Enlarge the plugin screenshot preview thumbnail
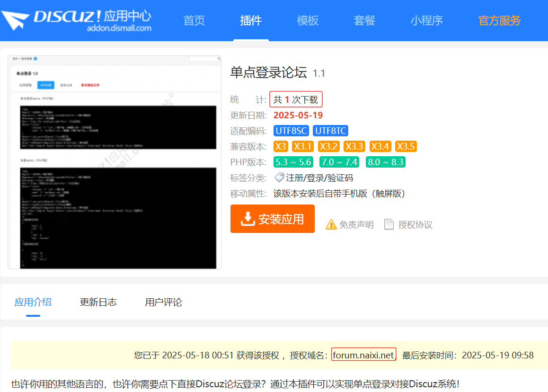This screenshot has height=392, width=548. 115,162
